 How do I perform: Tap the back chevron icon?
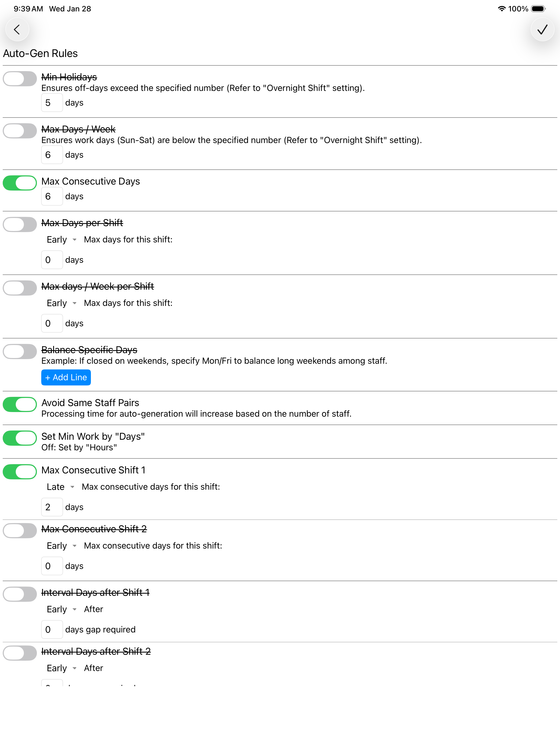17,29
